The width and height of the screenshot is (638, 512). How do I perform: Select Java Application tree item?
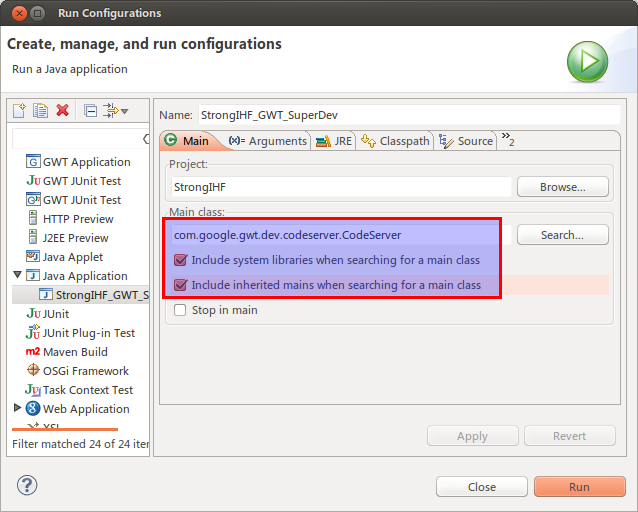coord(76,276)
